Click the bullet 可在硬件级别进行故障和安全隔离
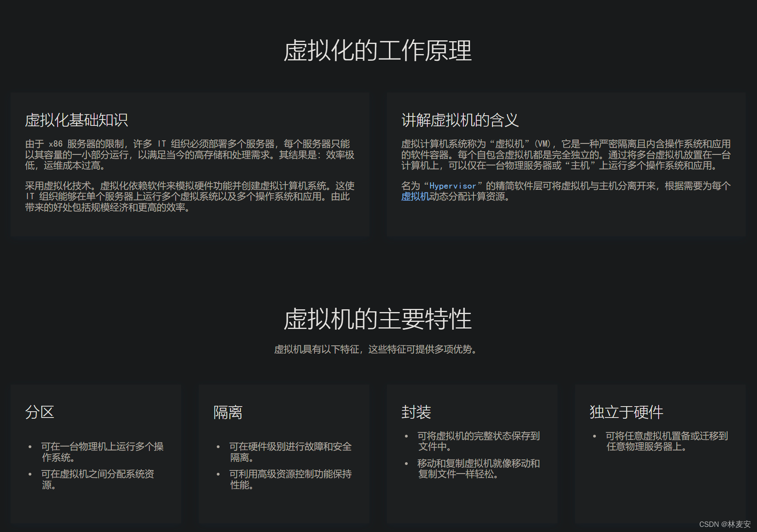The height and width of the screenshot is (532, 757). pos(290,452)
